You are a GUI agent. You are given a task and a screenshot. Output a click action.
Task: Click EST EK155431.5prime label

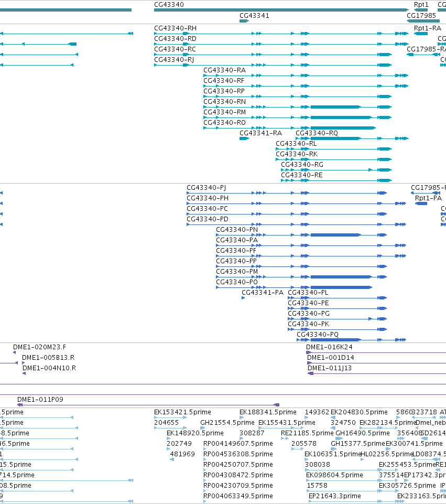(x=287, y=422)
